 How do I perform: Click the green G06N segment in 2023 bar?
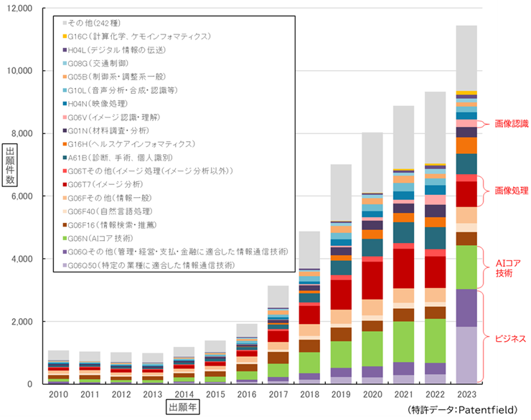[x=466, y=267]
